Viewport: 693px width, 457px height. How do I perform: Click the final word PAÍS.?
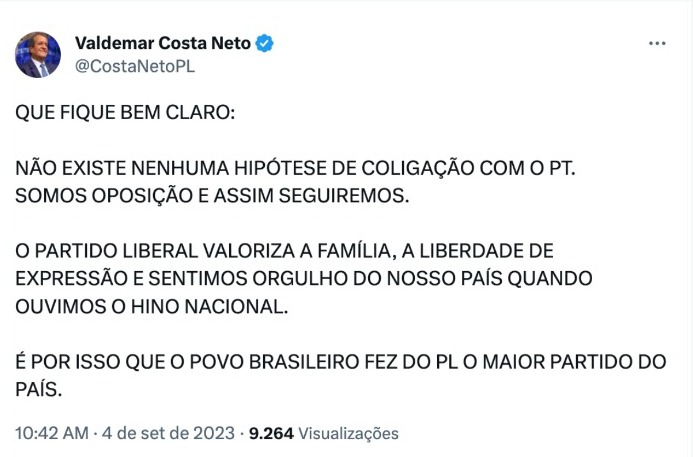[x=38, y=390]
